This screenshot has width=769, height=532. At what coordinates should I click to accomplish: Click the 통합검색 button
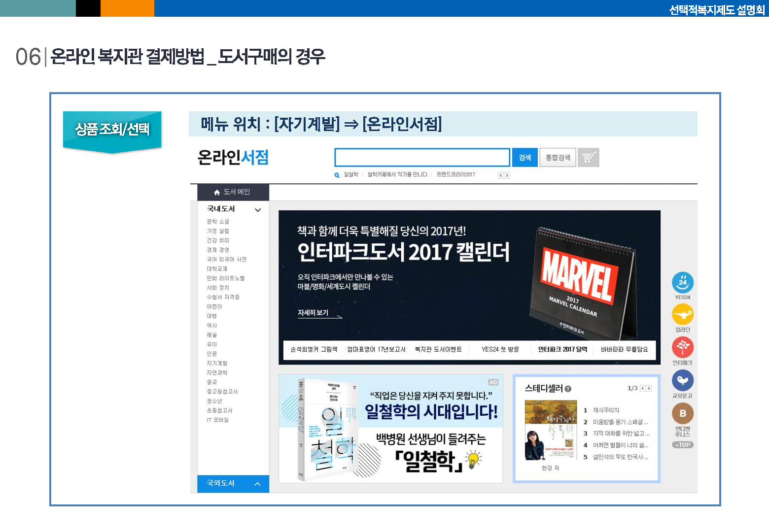click(558, 158)
